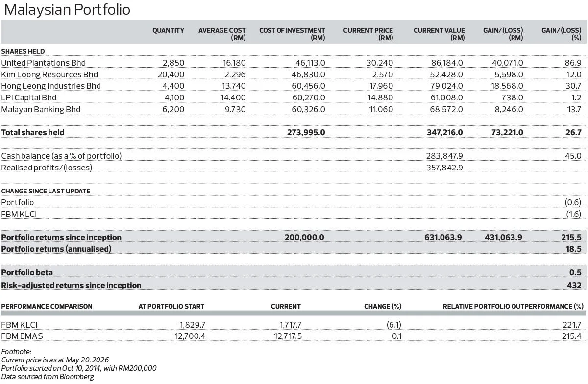Click the Data sourced from Bloomberg footnote

(x=48, y=377)
